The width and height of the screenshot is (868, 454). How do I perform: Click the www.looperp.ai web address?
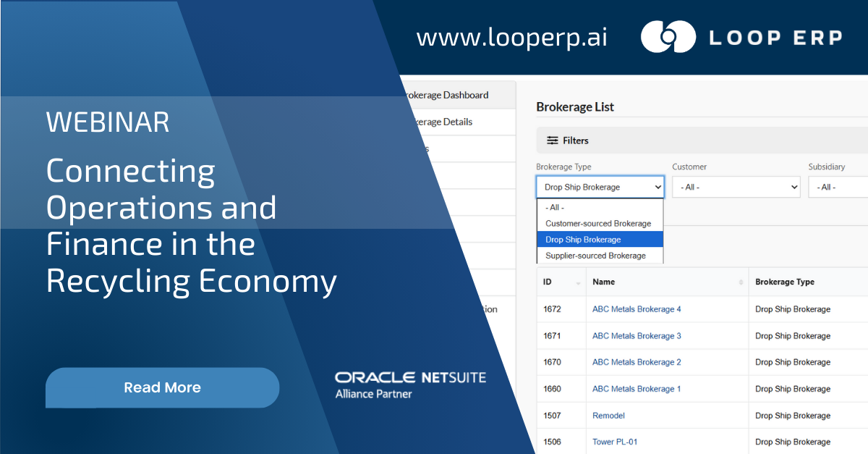click(512, 38)
